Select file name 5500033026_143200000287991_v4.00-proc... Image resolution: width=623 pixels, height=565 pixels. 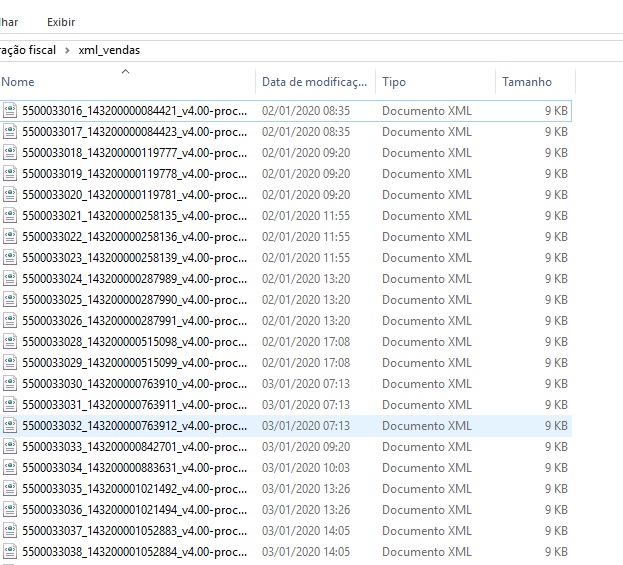click(134, 321)
